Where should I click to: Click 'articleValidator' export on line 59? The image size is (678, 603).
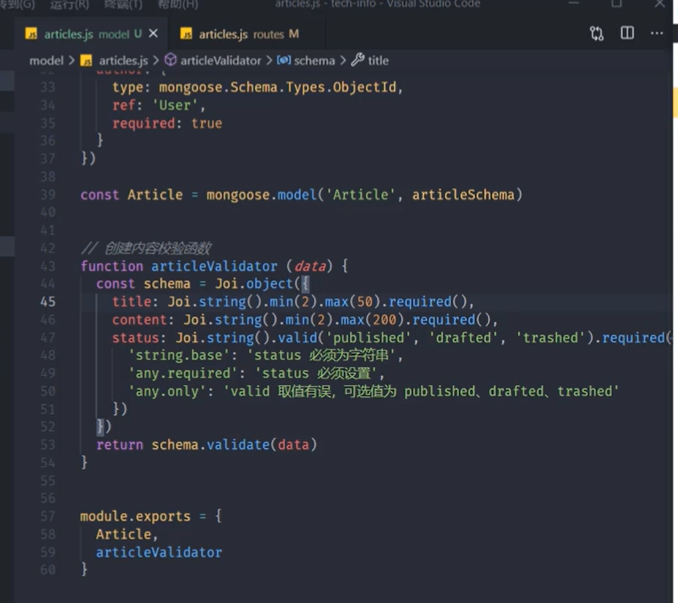point(159,552)
